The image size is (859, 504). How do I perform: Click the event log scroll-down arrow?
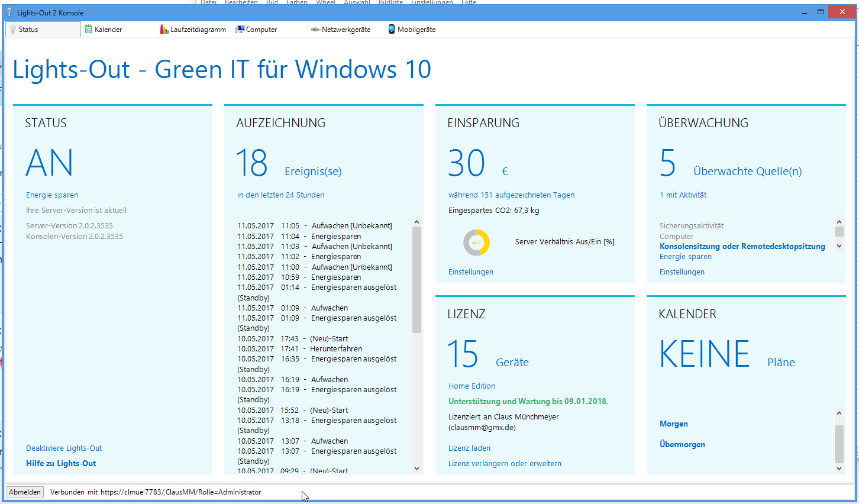point(416,469)
